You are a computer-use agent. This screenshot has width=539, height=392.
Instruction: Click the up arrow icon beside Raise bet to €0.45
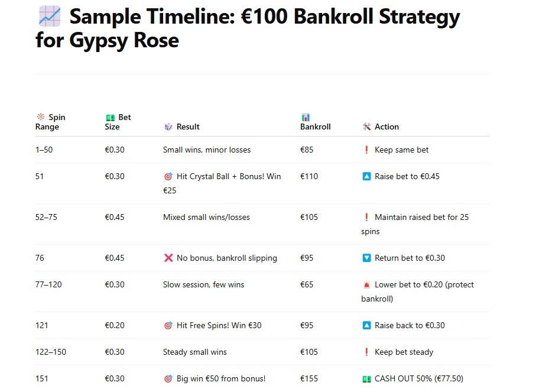(x=366, y=177)
